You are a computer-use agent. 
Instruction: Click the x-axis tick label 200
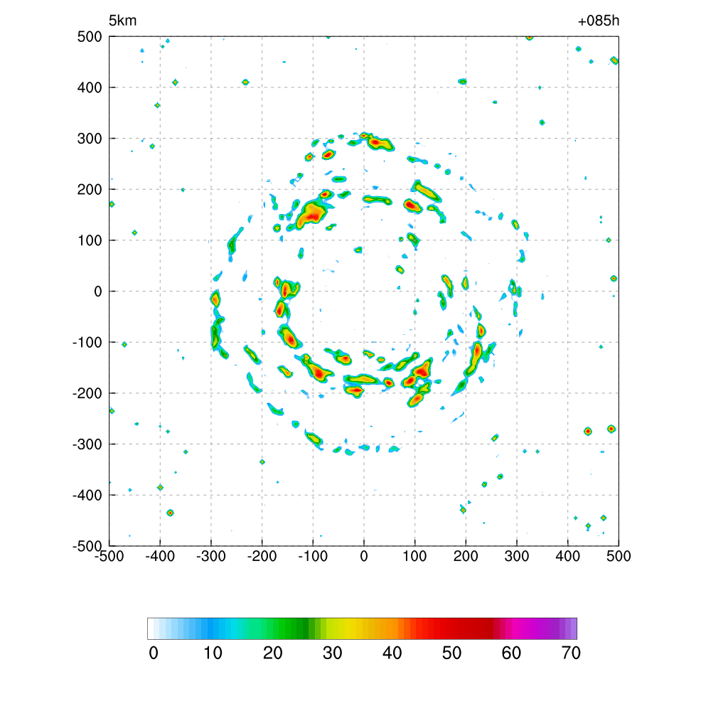coord(466,556)
